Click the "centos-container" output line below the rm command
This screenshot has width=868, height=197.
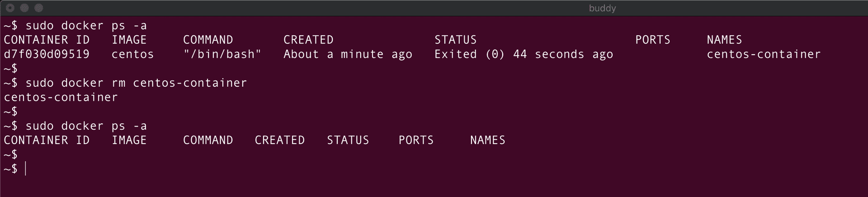(x=61, y=97)
